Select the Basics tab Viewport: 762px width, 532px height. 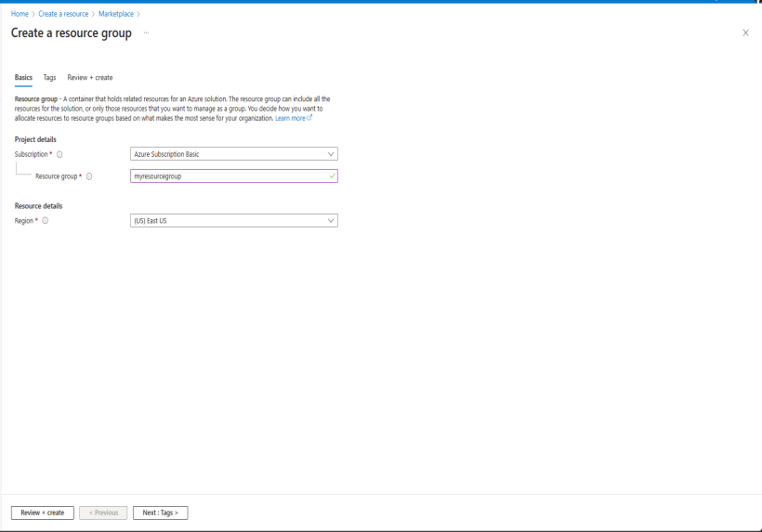pos(23,78)
